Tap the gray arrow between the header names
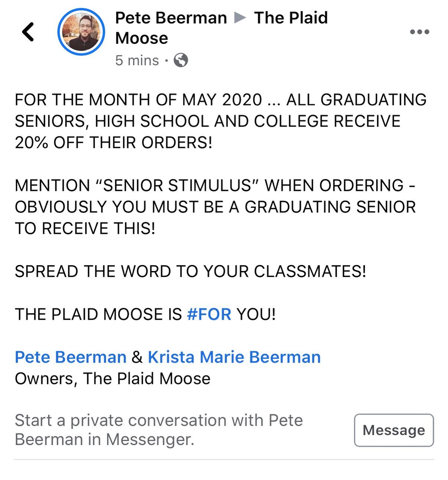The width and height of the screenshot is (448, 480). [240, 17]
